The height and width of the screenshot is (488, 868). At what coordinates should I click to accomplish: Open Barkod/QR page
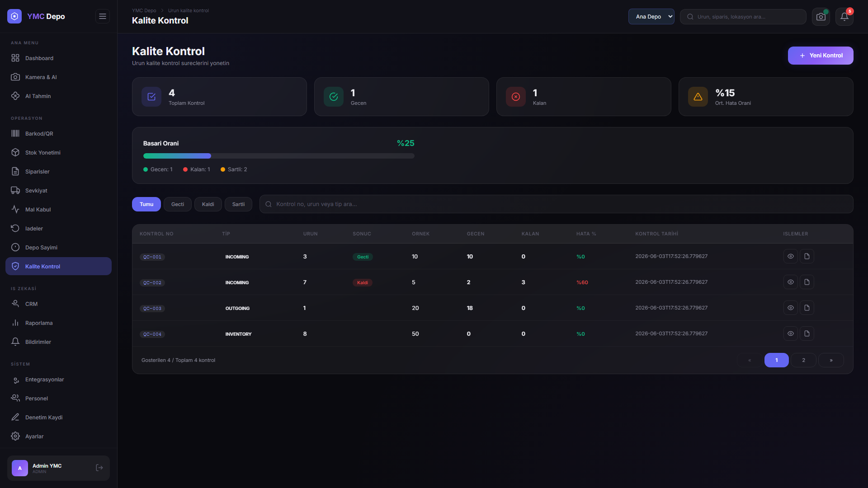coord(58,134)
